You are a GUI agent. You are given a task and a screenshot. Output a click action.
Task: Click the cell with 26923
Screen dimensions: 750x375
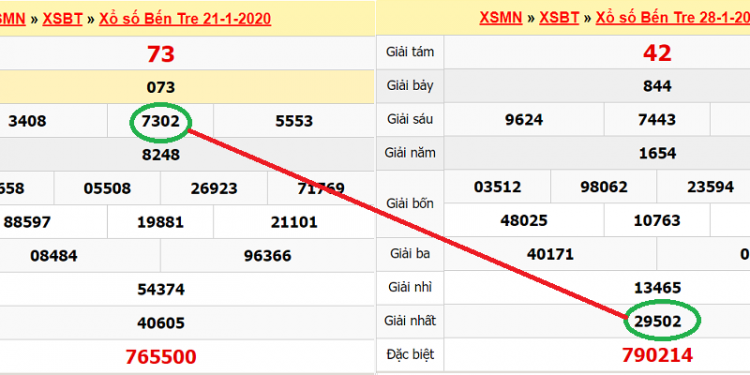click(x=214, y=188)
